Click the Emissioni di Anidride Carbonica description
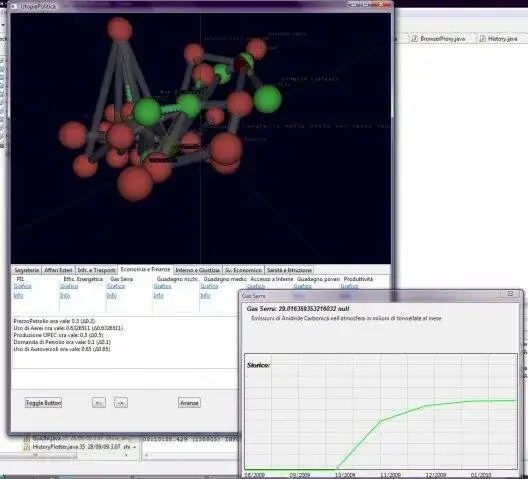 [x=346, y=318]
